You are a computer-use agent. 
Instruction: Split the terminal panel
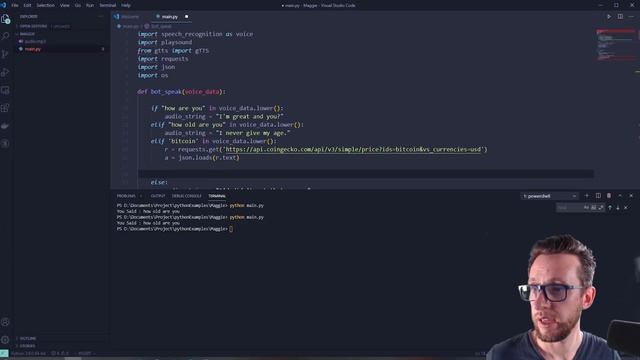598,196
